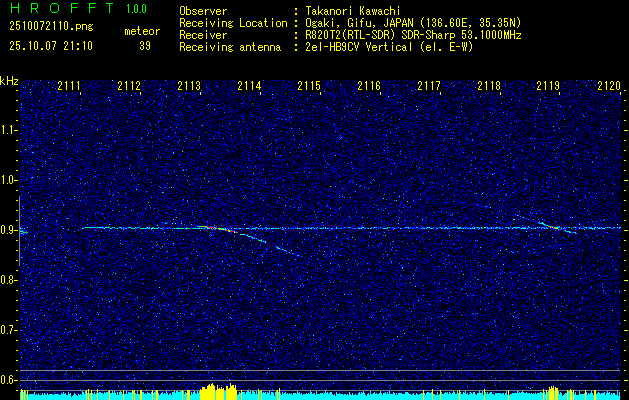This screenshot has height=400, width=629.
Task: Click the yellow signal burst under 2119
Action: coord(553,392)
